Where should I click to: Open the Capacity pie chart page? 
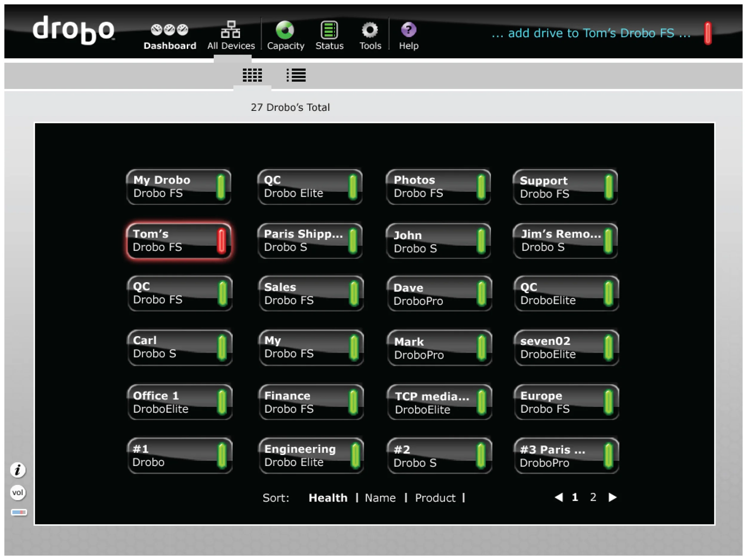[x=285, y=36]
